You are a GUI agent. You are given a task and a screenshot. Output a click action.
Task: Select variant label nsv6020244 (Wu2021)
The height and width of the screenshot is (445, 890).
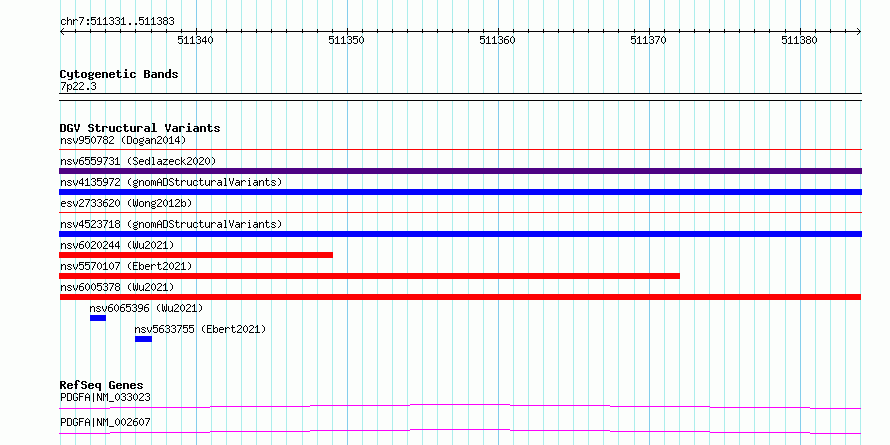pos(117,245)
